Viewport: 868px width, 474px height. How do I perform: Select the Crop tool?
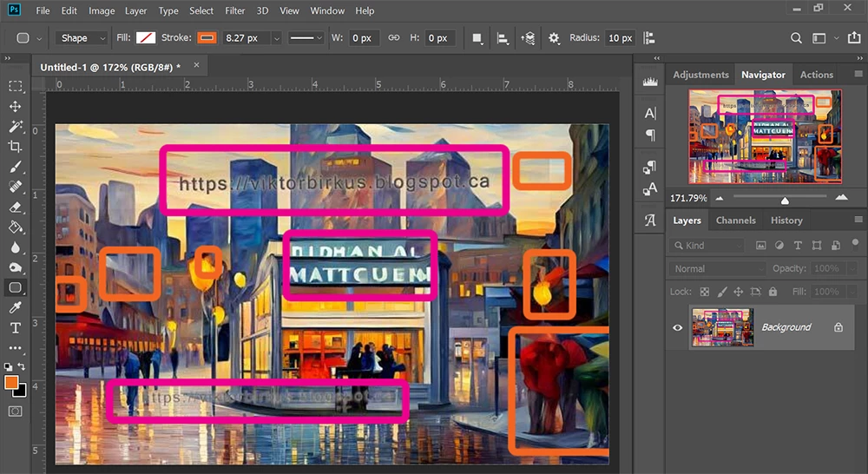[16, 147]
